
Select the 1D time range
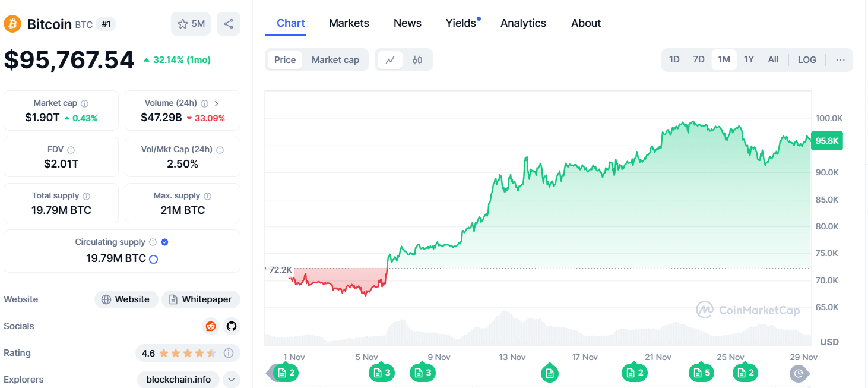click(x=674, y=60)
